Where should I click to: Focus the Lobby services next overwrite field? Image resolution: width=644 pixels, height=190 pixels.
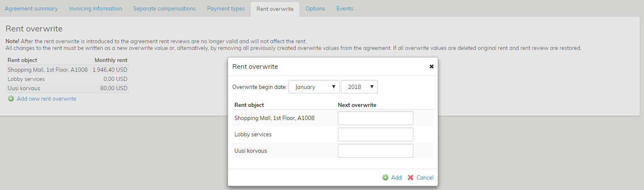click(375, 135)
